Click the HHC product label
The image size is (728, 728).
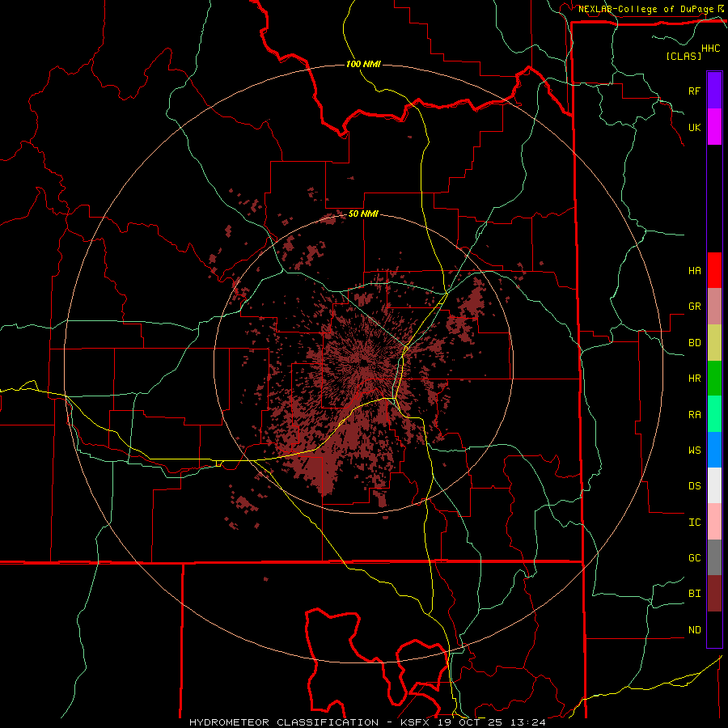(710, 49)
